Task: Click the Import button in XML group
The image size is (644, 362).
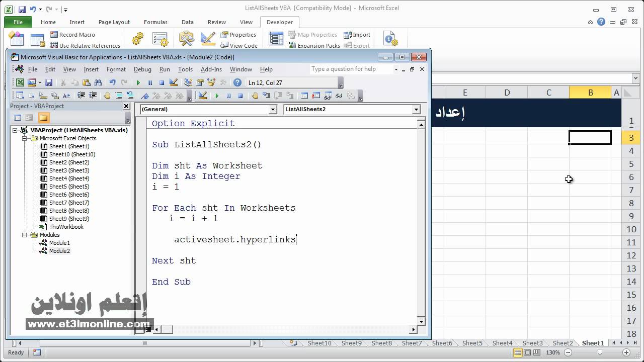Action: tap(357, 35)
